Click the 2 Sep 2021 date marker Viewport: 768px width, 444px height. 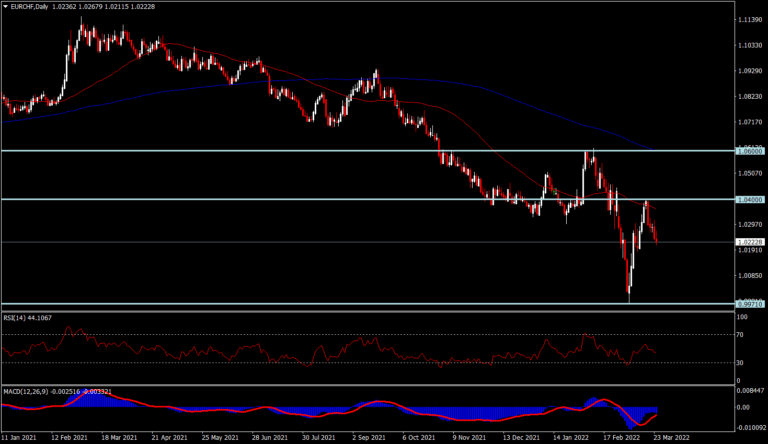[x=368, y=437]
